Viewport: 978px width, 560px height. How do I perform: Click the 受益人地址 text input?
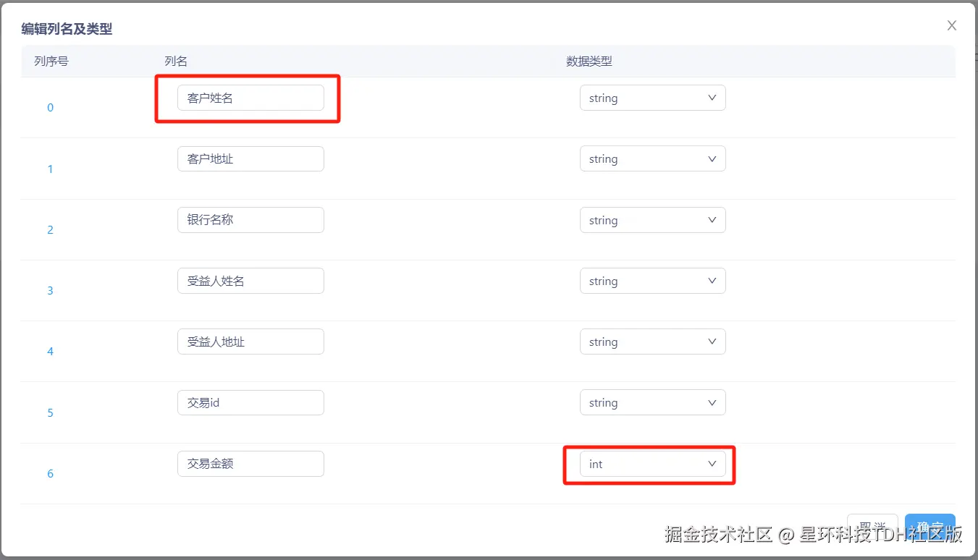click(250, 341)
